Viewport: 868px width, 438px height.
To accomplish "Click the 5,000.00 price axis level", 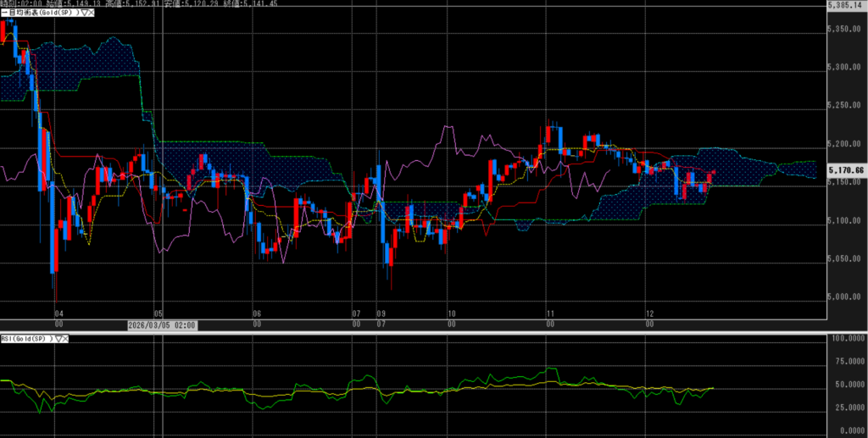I will click(847, 297).
